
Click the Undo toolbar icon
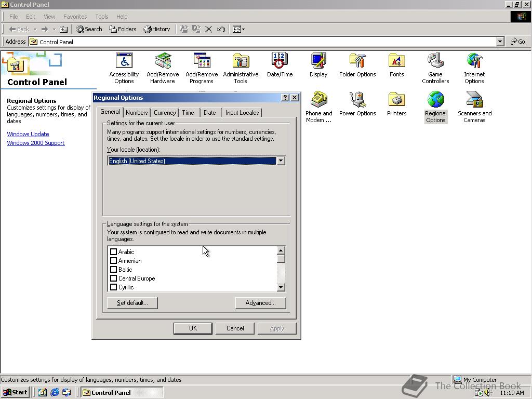(221, 29)
